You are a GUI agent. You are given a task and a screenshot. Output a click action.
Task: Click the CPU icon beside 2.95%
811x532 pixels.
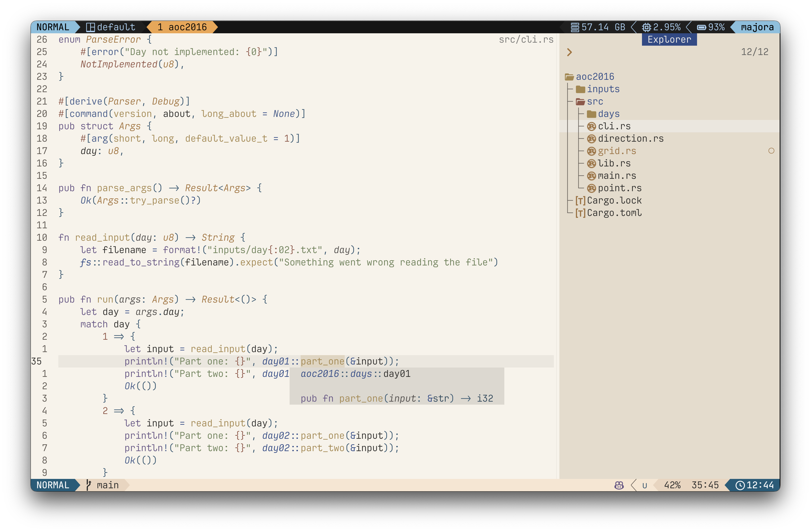[646, 27]
